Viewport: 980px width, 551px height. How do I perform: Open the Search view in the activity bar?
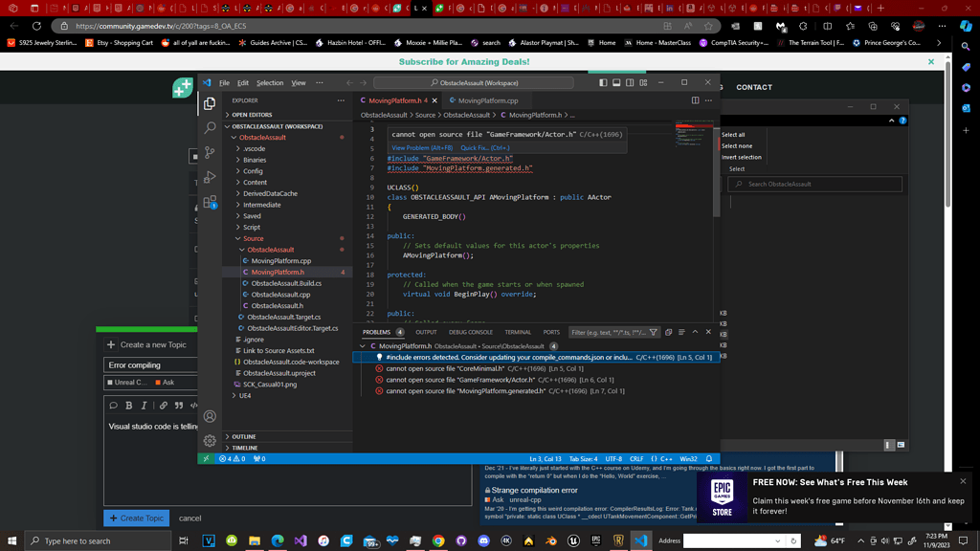coord(210,127)
